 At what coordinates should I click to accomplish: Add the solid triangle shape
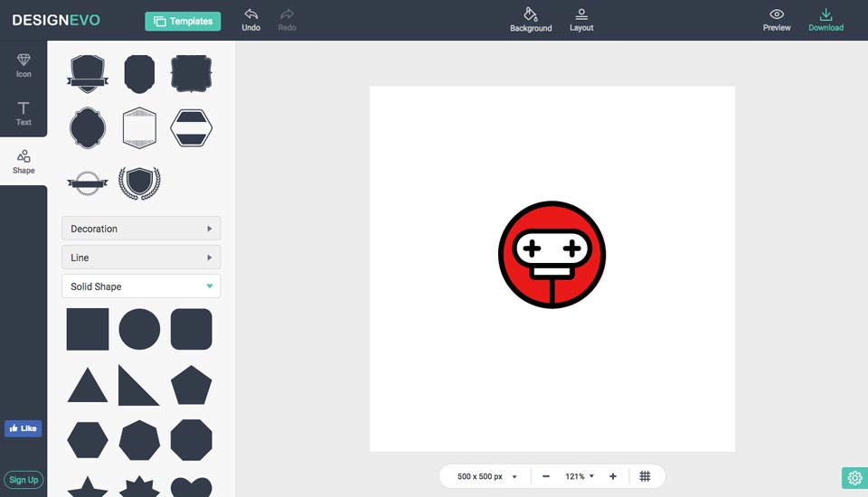click(x=88, y=387)
